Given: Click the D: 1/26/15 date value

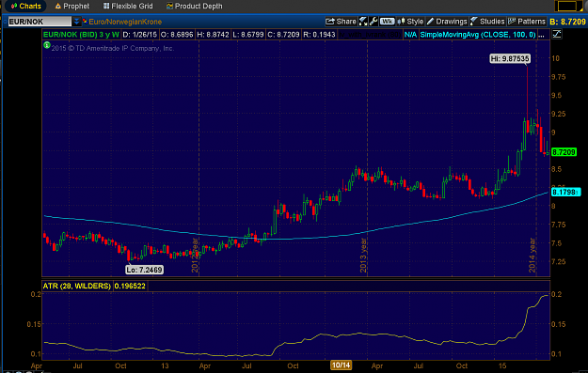Looking at the screenshot, I should (140, 35).
